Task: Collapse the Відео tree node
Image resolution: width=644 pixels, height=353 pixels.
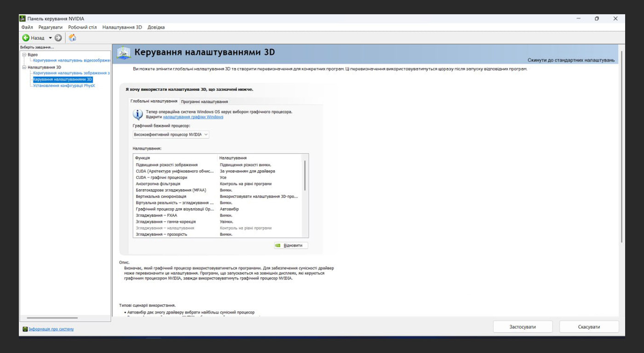Action: 24,55
